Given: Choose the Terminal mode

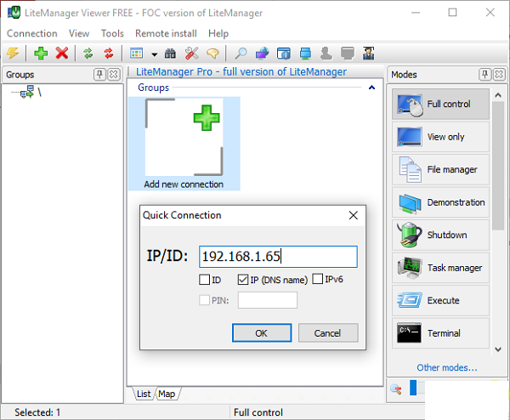Looking at the screenshot, I should (x=440, y=333).
